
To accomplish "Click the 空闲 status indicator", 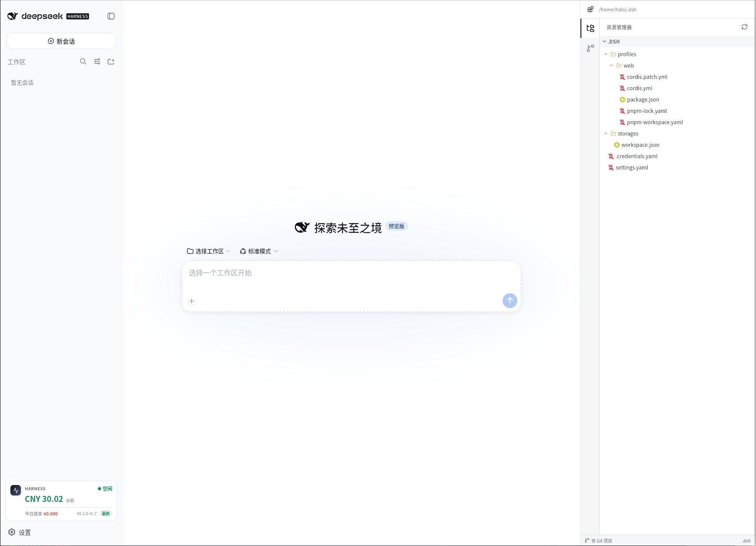I will [105, 488].
